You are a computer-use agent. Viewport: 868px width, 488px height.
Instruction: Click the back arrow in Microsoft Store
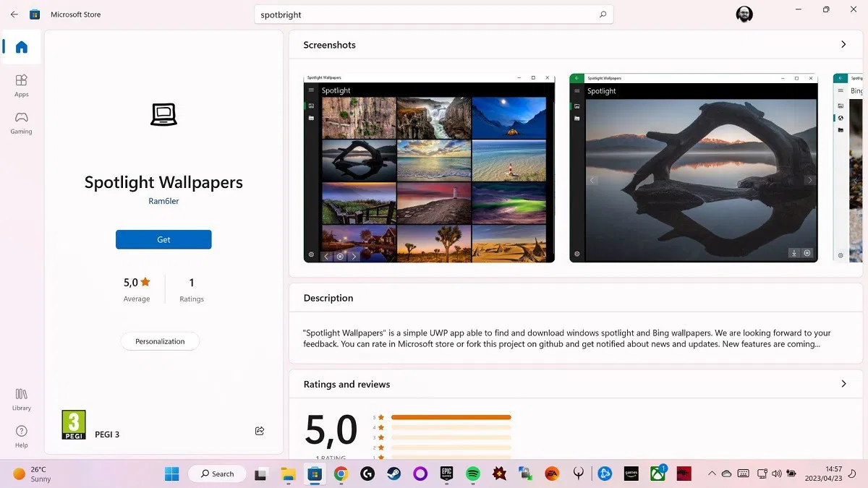pos(14,14)
